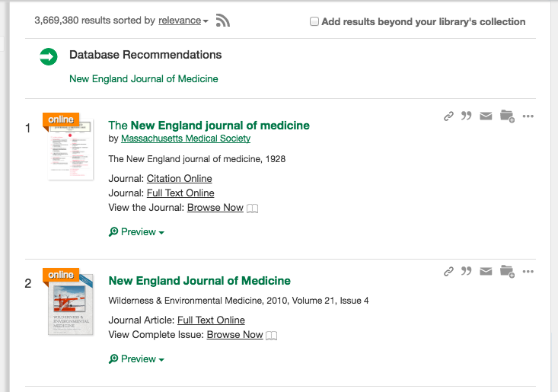Click the Massachusetts Medical Society author link

tap(186, 139)
